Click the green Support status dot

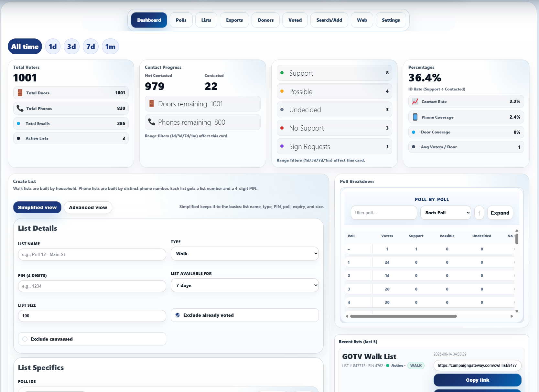tap(282, 73)
